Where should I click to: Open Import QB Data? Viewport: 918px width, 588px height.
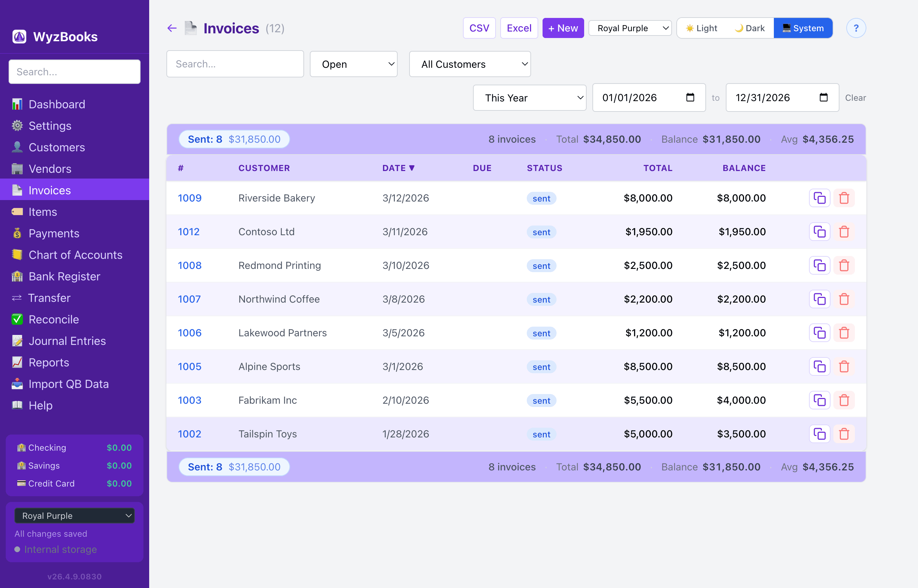click(x=69, y=384)
